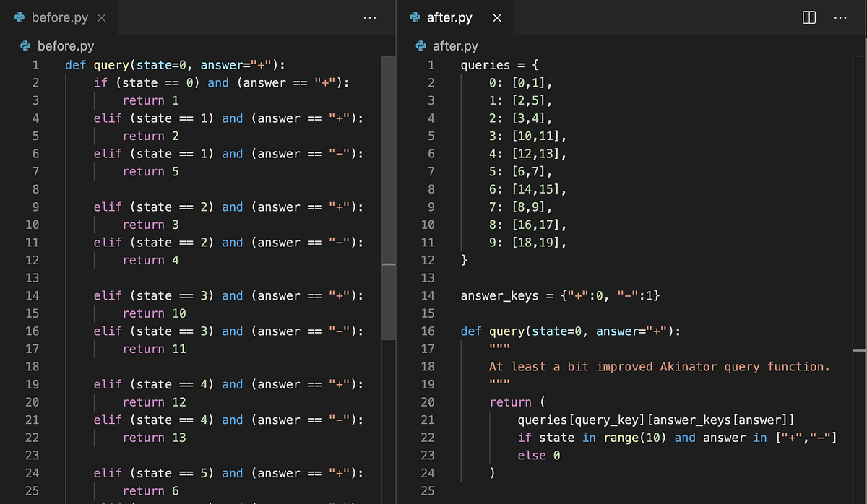Viewport: 867px width, 504px height.
Task: Close the after.py tab
Action: (x=496, y=18)
